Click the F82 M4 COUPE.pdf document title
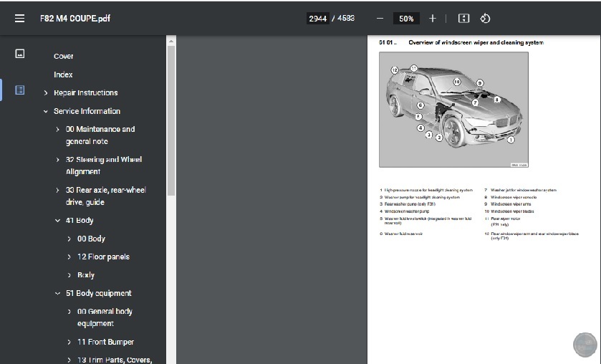Image resolution: width=601 pixels, height=364 pixels. (x=75, y=19)
